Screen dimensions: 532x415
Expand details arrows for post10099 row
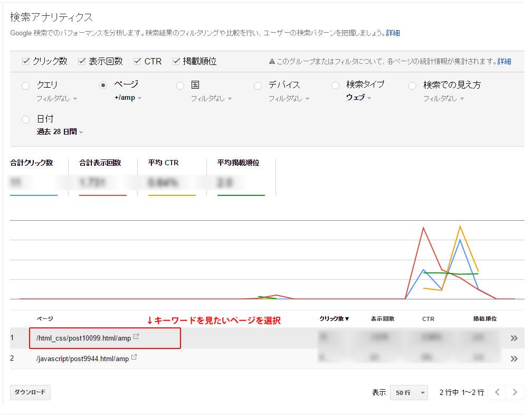[514, 338]
